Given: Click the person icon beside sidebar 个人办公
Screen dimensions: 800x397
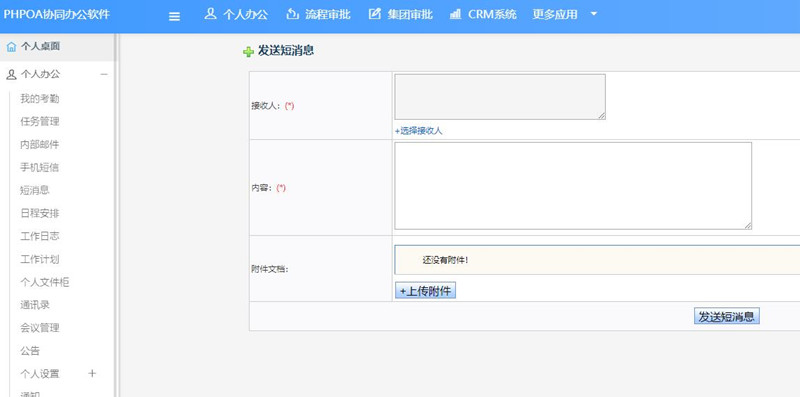Looking at the screenshot, I should 11,75.
